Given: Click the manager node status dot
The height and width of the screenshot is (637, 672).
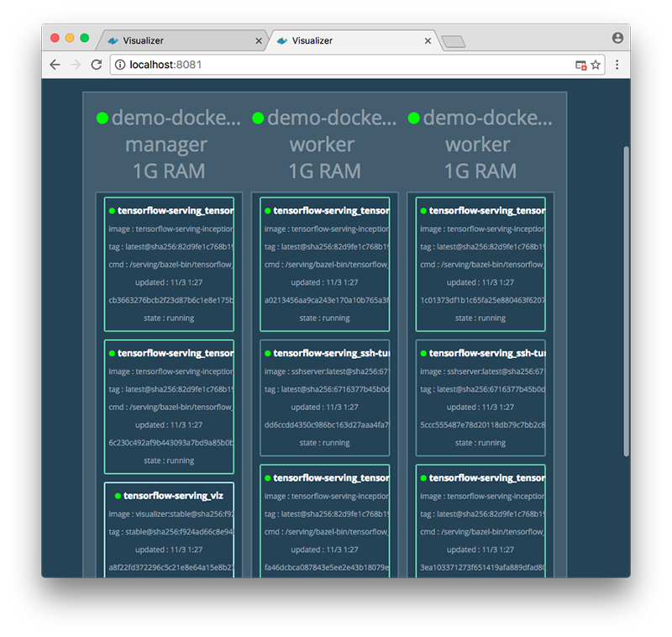Looking at the screenshot, I should coord(102,118).
